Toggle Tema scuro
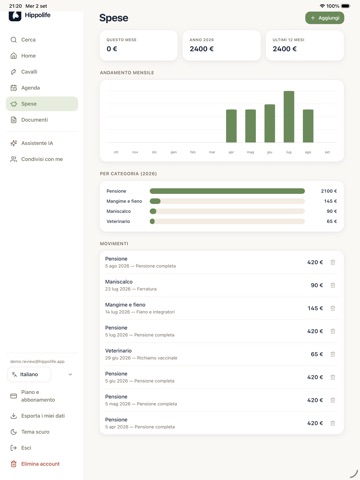Image resolution: width=360 pixels, height=480 pixels. pyautogui.click(x=42, y=432)
